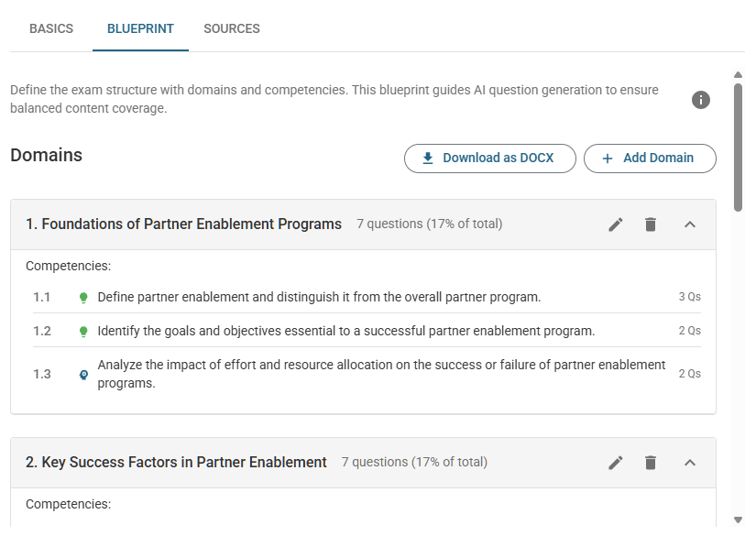Open the Sources tab

pos(232,28)
